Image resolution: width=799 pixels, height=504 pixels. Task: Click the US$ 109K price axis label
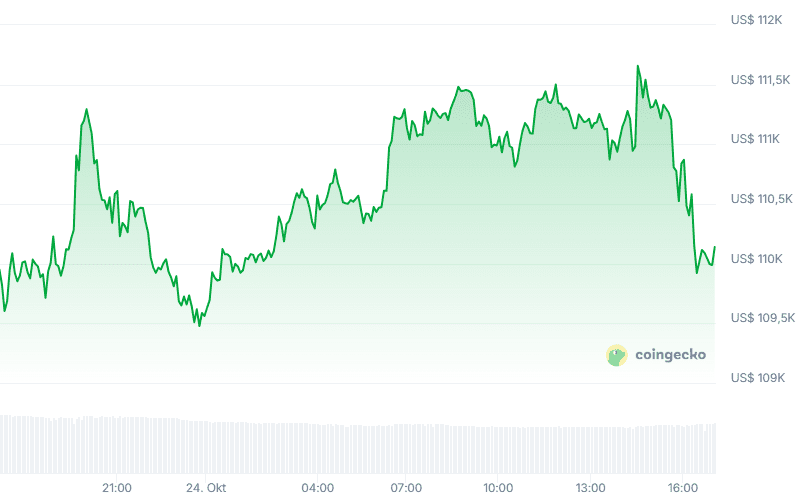point(755,378)
